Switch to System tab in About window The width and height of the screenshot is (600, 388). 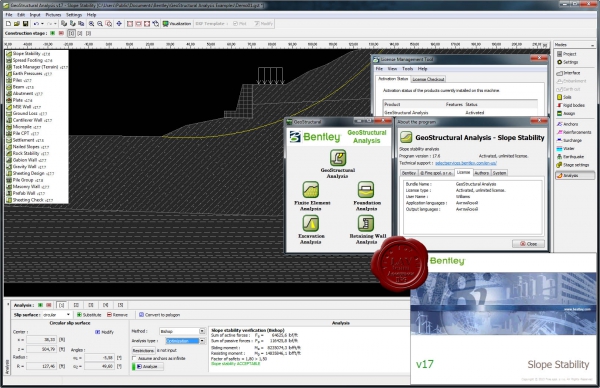click(499, 173)
